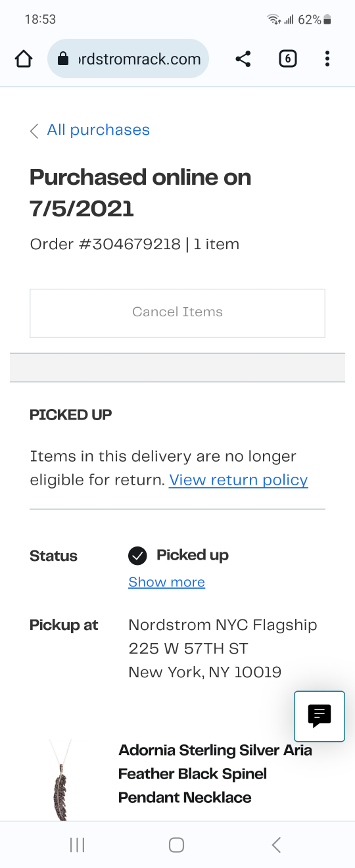This screenshot has height=868, width=355.
Task: Click the Cancel Items button
Action: point(177,313)
